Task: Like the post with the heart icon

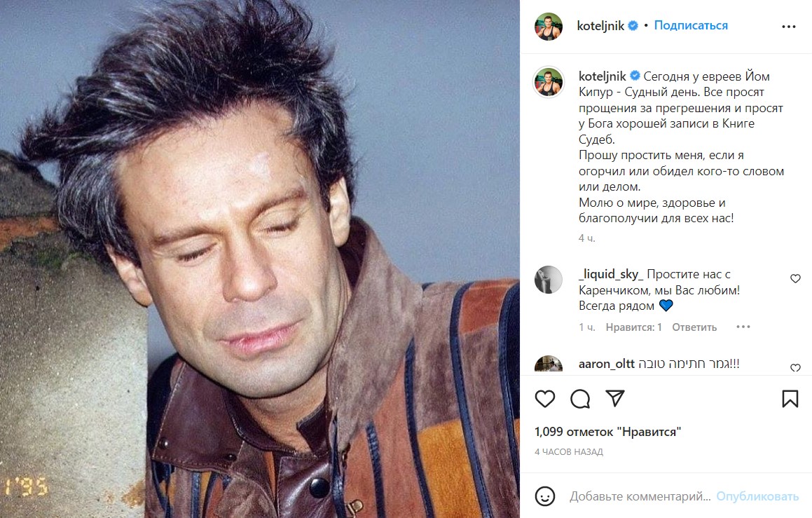Action: [545, 399]
